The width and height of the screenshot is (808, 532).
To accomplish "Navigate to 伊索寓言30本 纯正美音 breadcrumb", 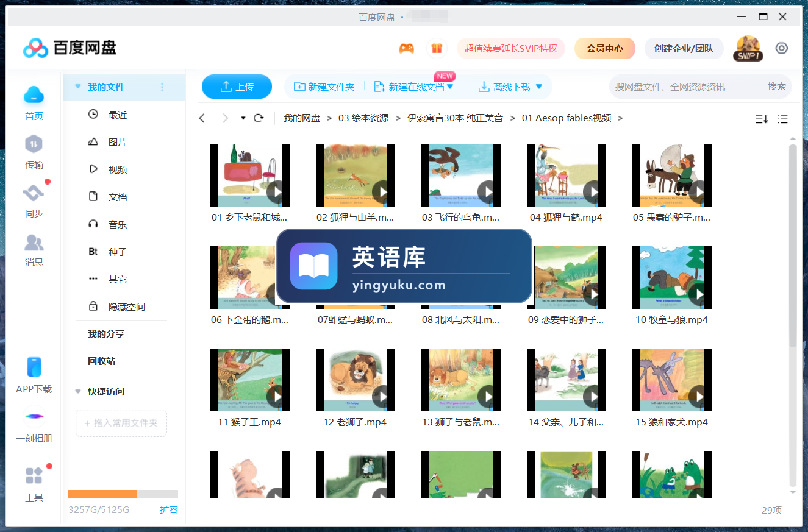I will pos(455,118).
